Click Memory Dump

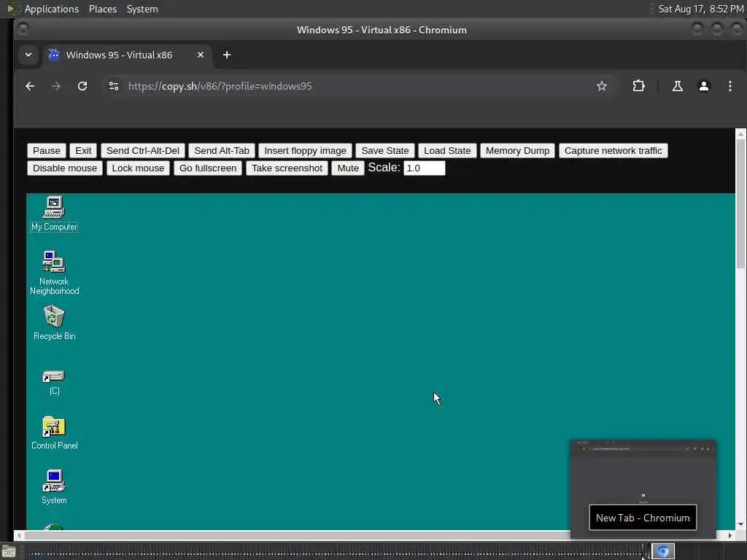[x=517, y=150]
